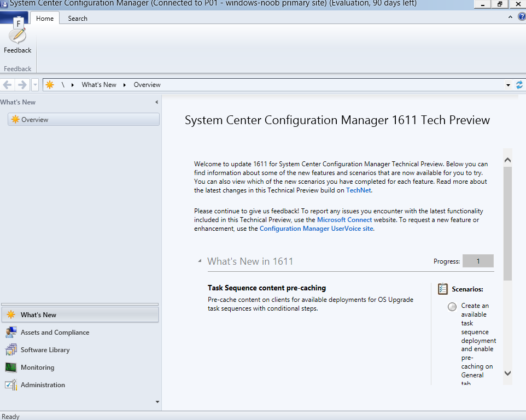
Task: Switch to the Home ribbon tab
Action: [45, 19]
